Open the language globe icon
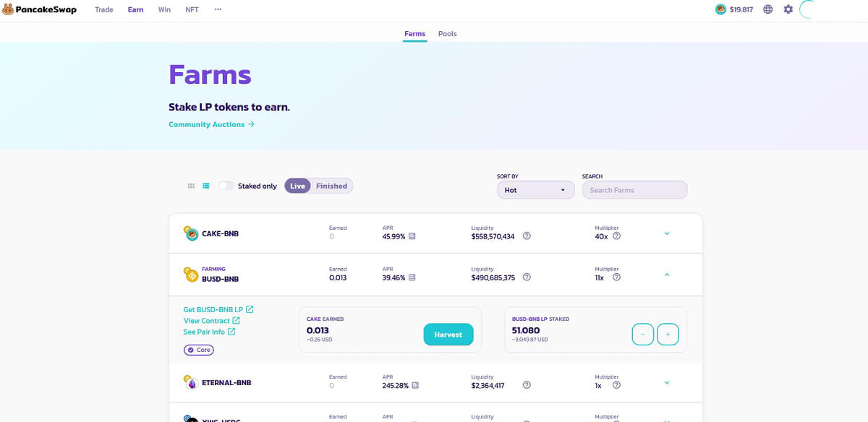 click(768, 9)
